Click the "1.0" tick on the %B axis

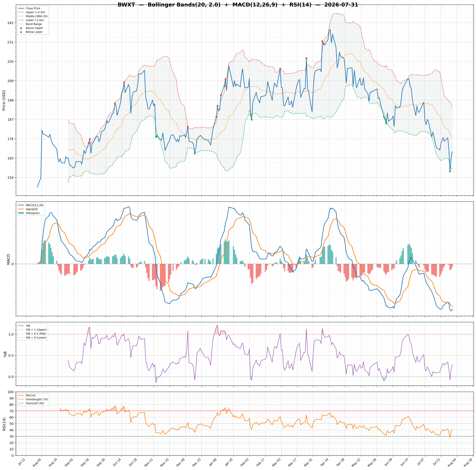click(11, 334)
